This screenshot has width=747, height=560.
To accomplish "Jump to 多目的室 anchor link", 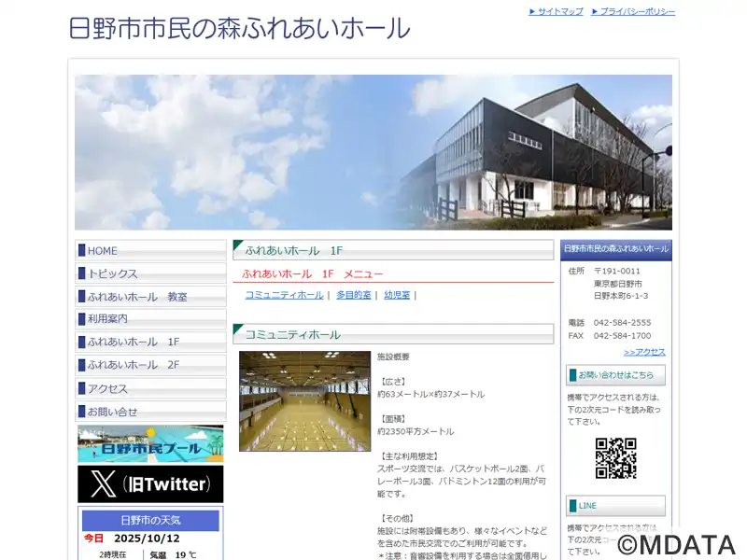I will (x=354, y=295).
